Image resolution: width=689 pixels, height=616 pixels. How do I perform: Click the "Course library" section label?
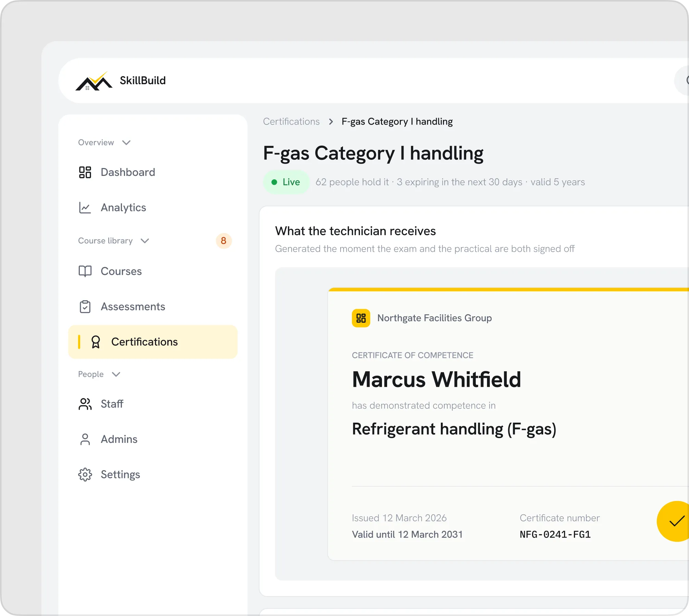[x=105, y=241]
